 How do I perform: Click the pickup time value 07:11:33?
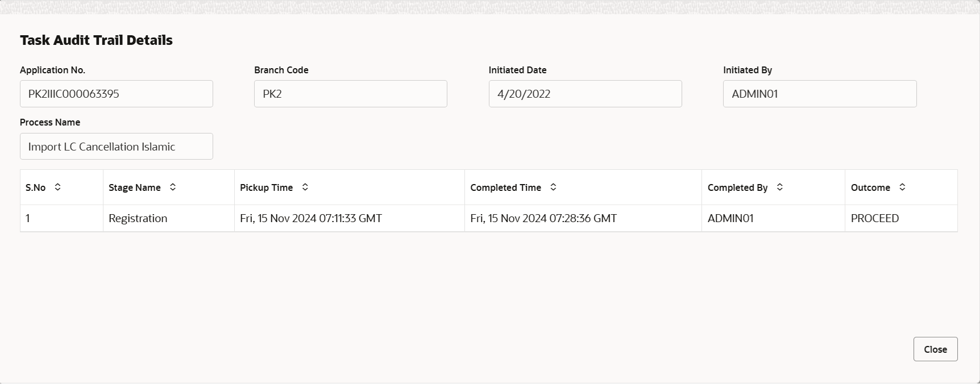311,218
